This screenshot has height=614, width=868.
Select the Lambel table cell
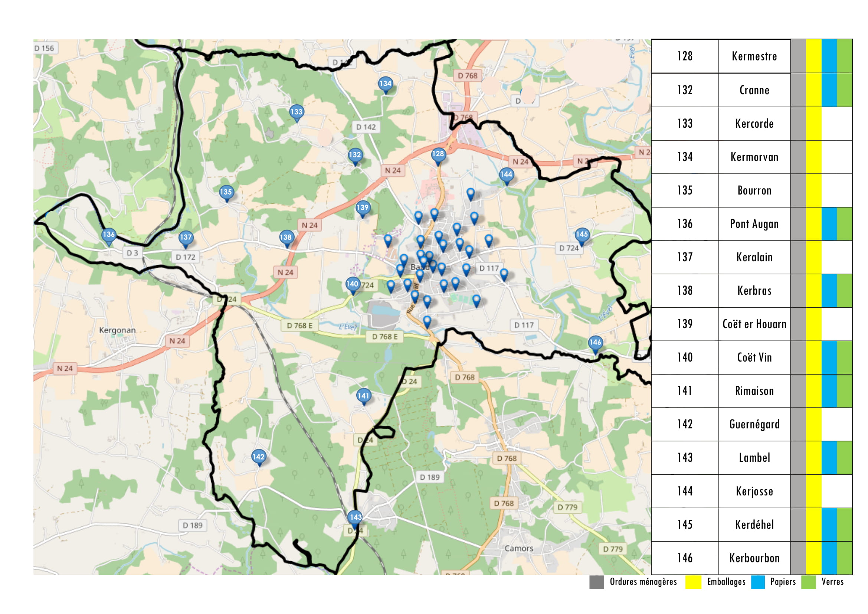point(754,458)
